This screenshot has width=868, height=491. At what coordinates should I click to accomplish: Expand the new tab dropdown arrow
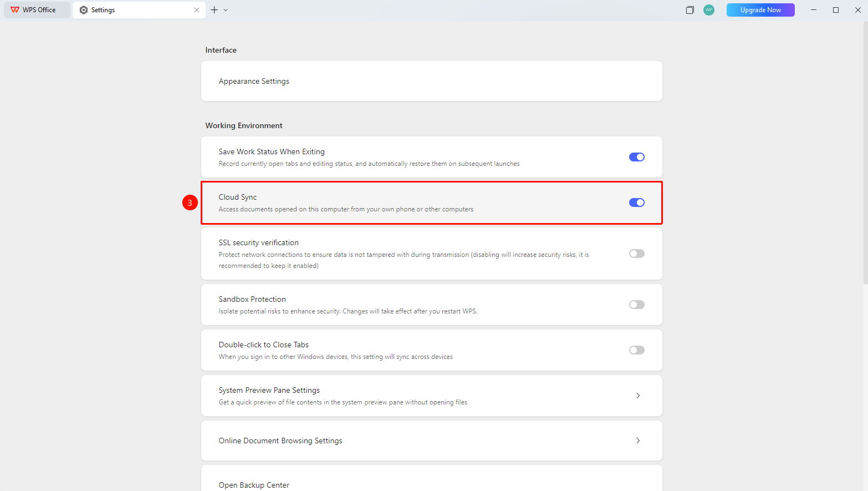pos(226,10)
